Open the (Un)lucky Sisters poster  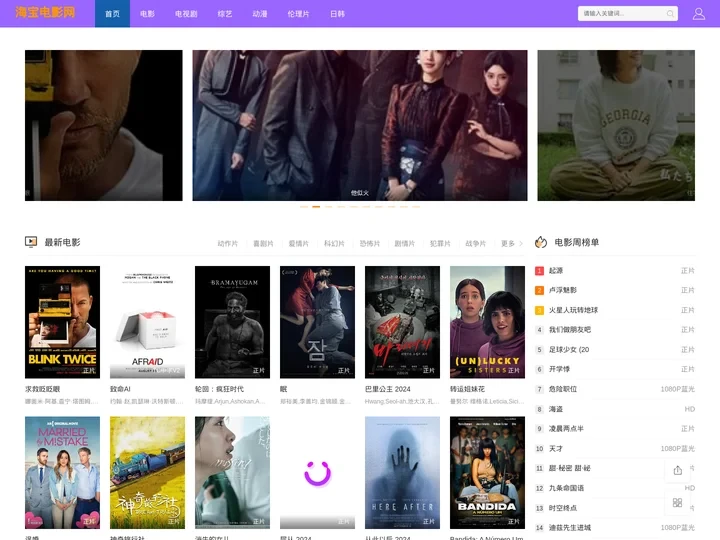coord(487,322)
